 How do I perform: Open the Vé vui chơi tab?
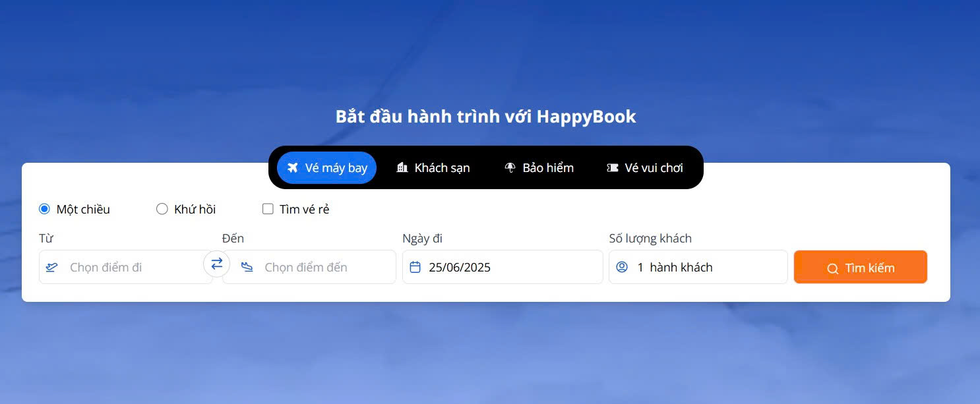click(x=645, y=168)
